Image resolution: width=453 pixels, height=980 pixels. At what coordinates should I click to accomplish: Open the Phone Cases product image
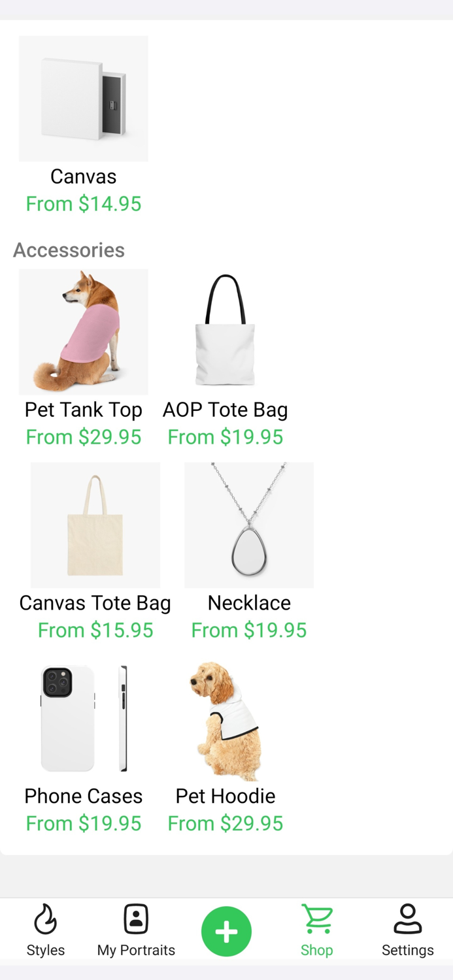(84, 719)
